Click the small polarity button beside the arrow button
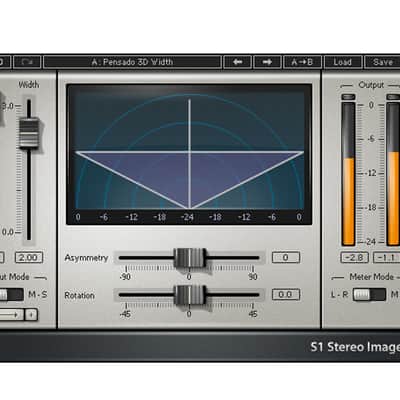The width and height of the screenshot is (400, 400). pos(31,314)
